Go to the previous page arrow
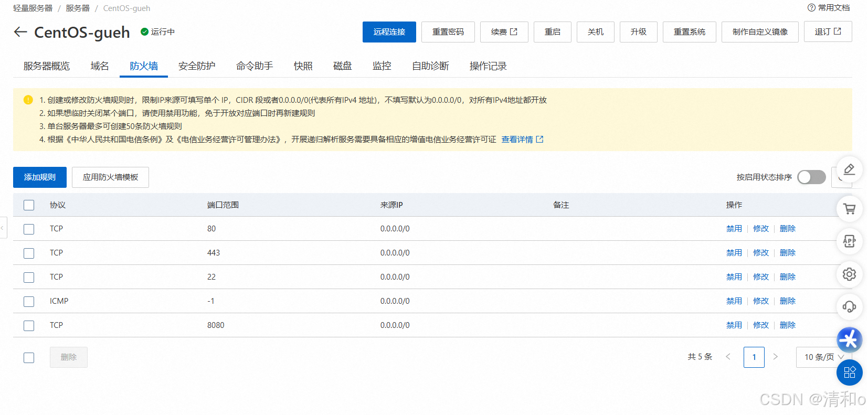 point(728,357)
